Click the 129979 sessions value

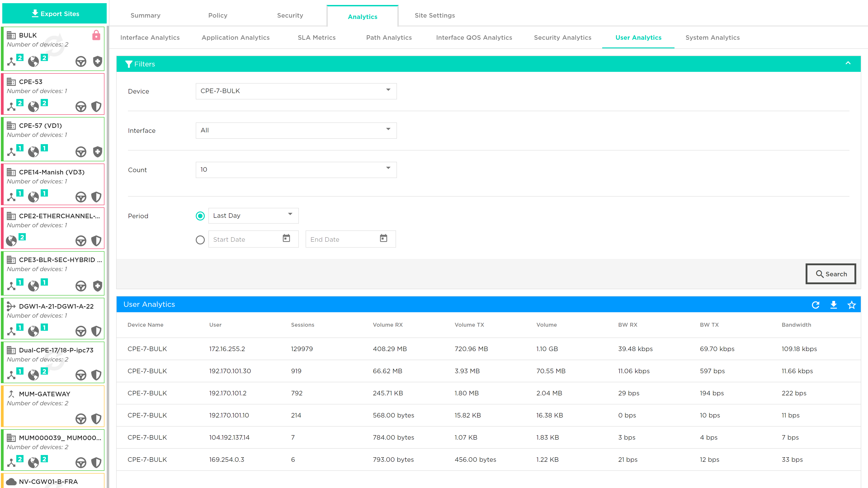pos(302,349)
